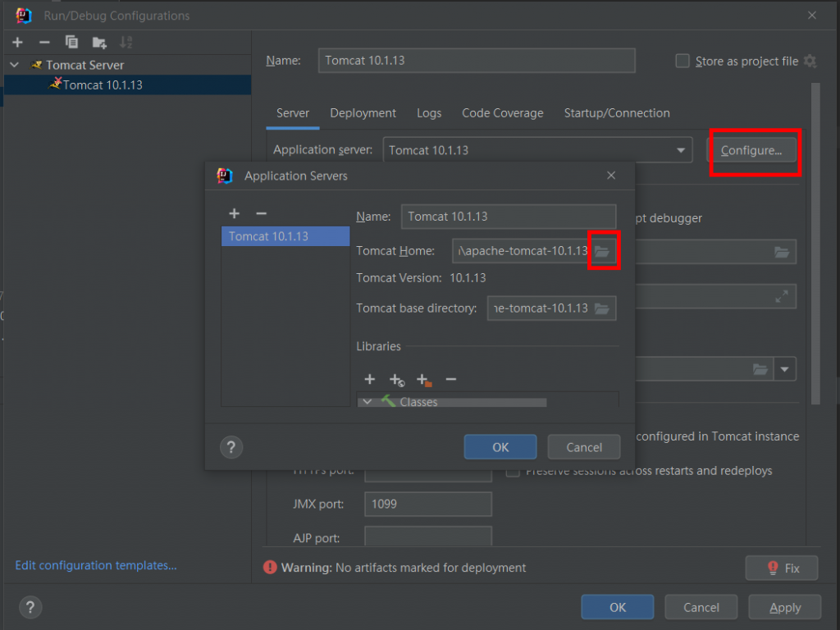Click the Tomcat Version 10.1.13 value
Screen dimensions: 840x630
pos(468,278)
